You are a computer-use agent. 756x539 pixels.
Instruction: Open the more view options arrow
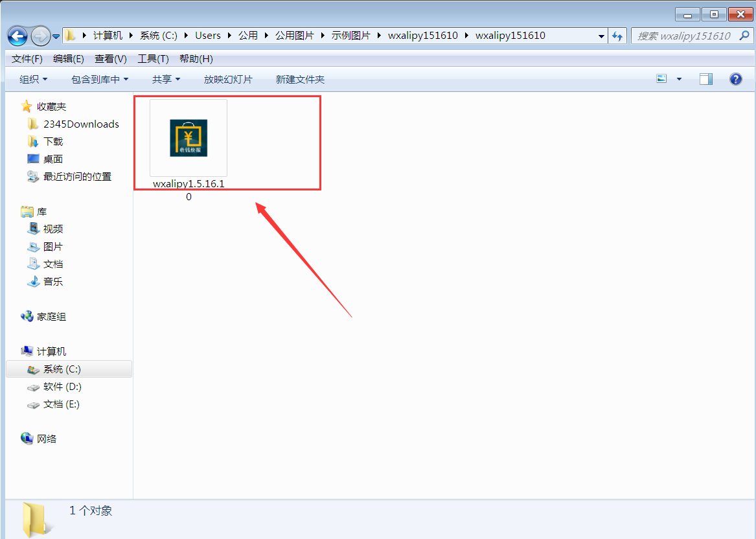pos(679,79)
